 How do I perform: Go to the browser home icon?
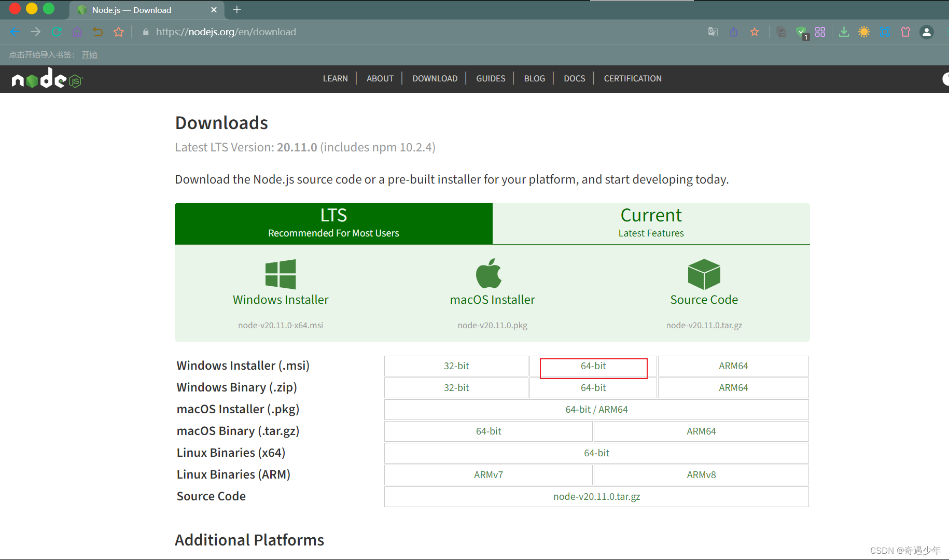(77, 32)
